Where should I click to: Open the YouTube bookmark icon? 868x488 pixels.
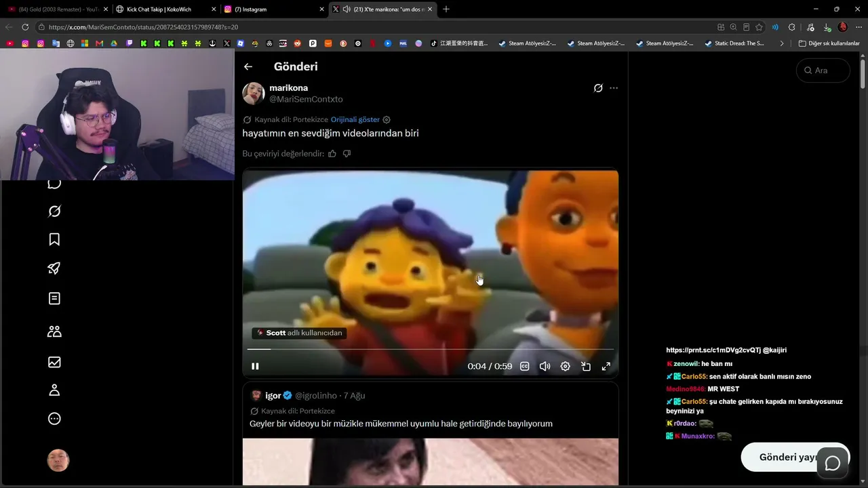(x=10, y=43)
